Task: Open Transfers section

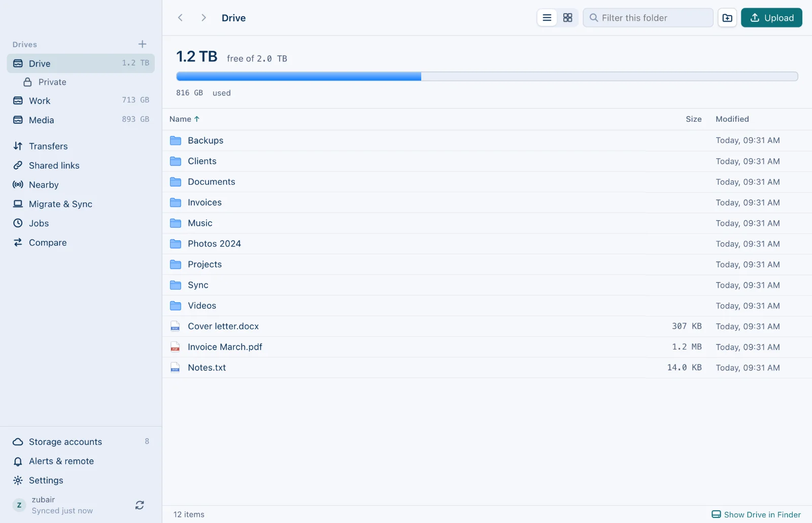Action: 81,146
